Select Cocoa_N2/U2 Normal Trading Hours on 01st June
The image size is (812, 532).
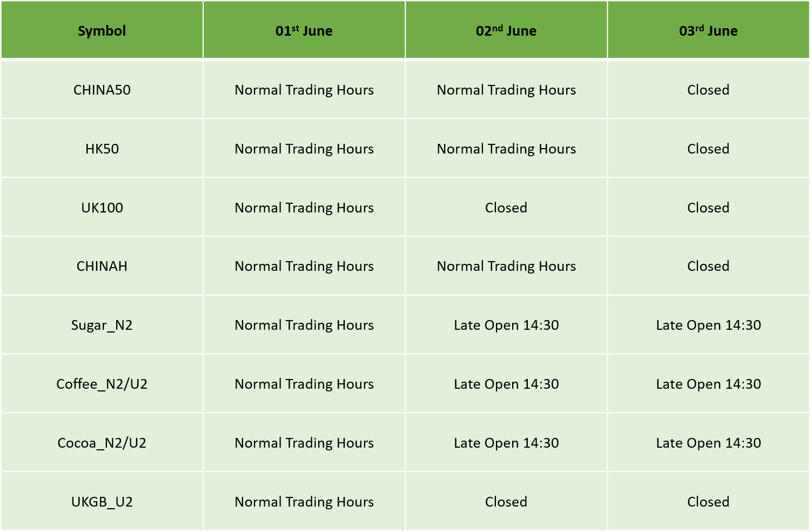pos(304,443)
